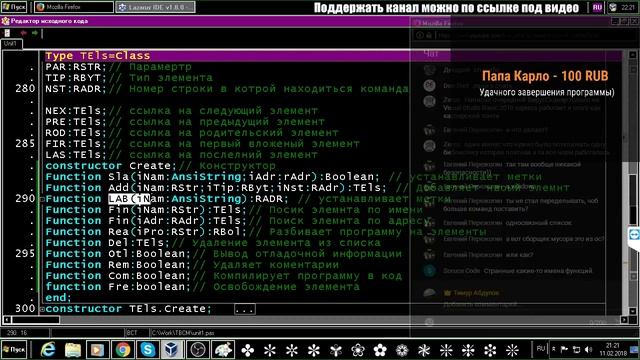Click 'function Fre:boolean;' line
Viewport: 640px width, 360px height.
click(x=118, y=287)
